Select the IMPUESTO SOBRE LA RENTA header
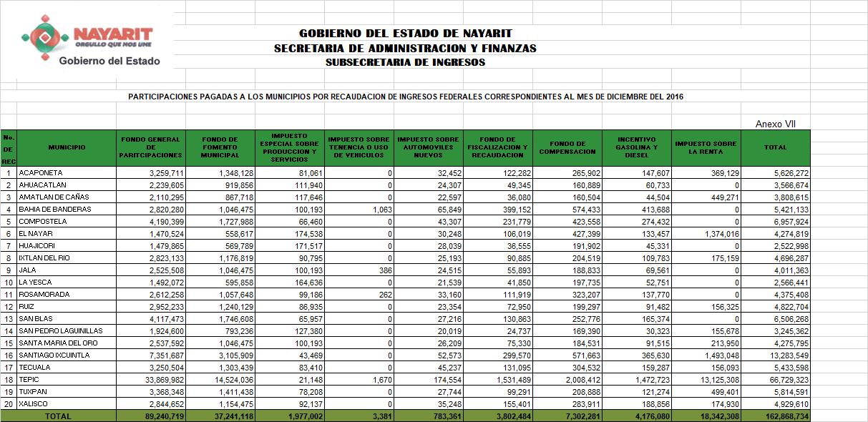Image resolution: width=868 pixels, height=422 pixels. click(x=706, y=147)
